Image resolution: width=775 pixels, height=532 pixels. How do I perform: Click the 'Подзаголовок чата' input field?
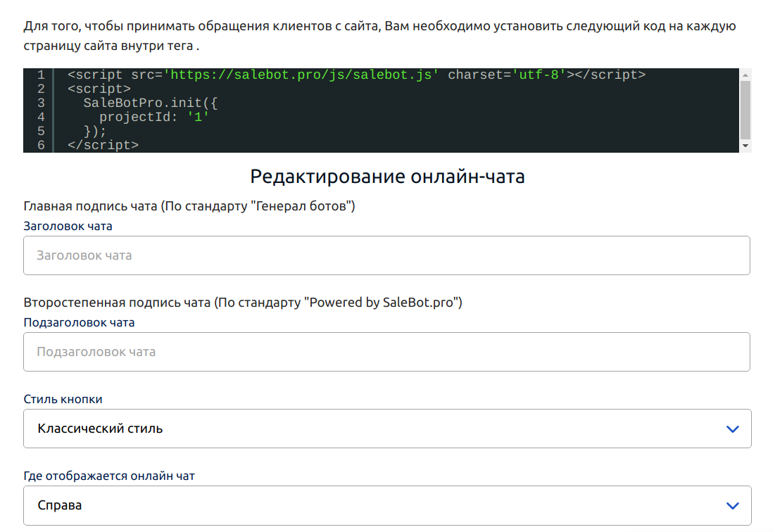pyautogui.click(x=386, y=352)
